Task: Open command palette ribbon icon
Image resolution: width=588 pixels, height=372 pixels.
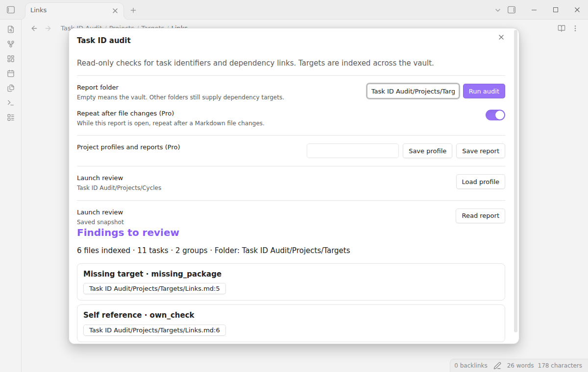Action: click(x=11, y=103)
